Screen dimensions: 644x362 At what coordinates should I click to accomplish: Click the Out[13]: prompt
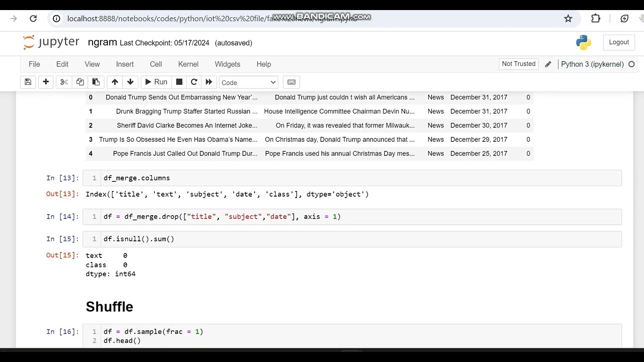pyautogui.click(x=63, y=194)
